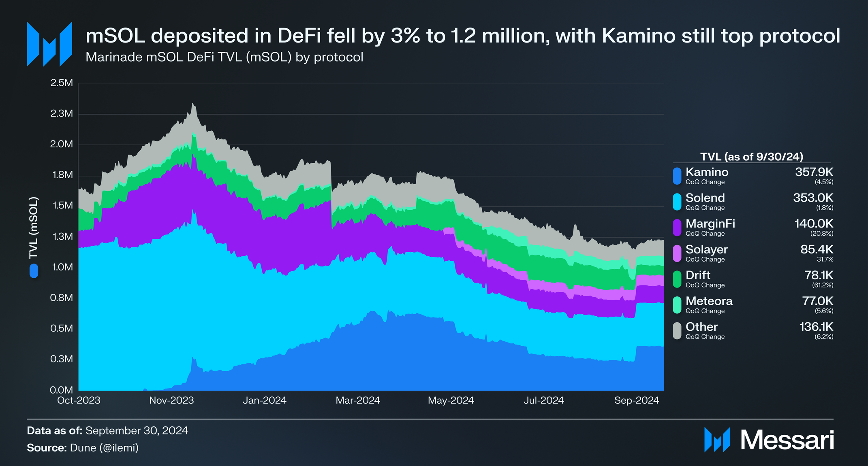Click the Kamino 357.9K TVL value
The image size is (868, 466).
tap(814, 172)
